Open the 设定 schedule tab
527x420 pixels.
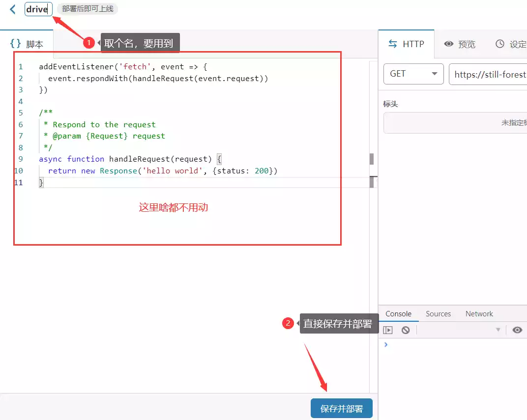510,44
